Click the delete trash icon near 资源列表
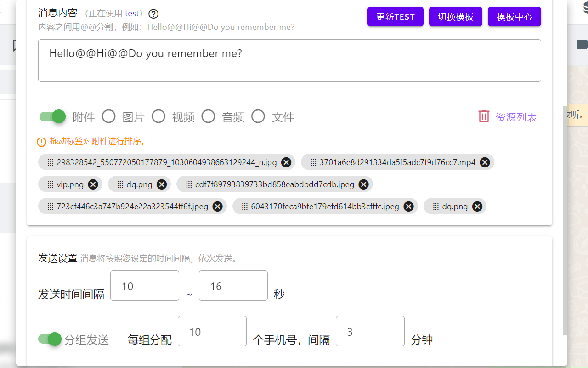Viewport: 588px width, 368px height. pos(484,116)
